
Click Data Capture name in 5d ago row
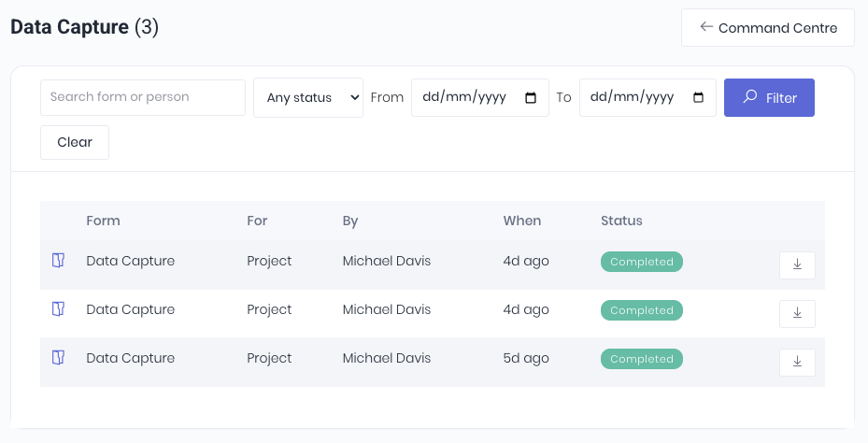pyautogui.click(x=131, y=358)
